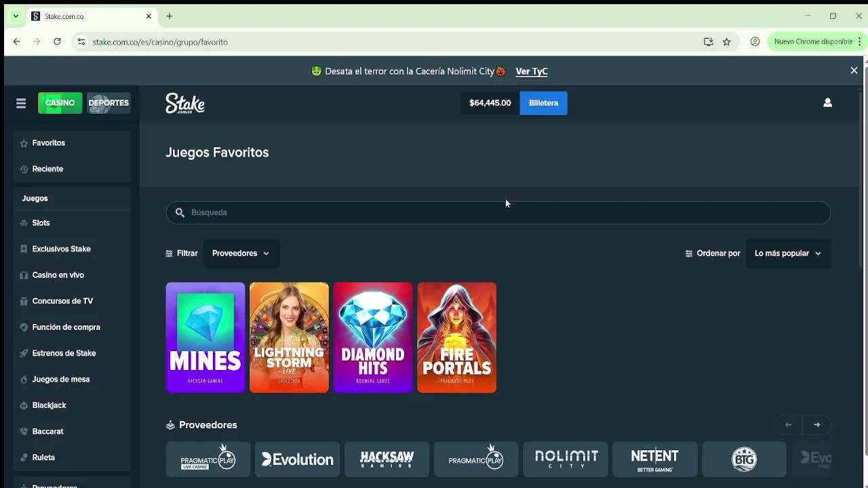Click the Exclusivos Stake icon in the sidebar
868x488 pixels.
(24, 249)
